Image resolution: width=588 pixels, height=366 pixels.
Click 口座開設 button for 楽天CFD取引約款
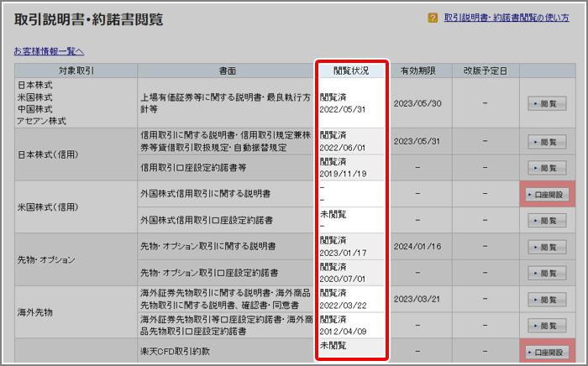click(x=547, y=353)
